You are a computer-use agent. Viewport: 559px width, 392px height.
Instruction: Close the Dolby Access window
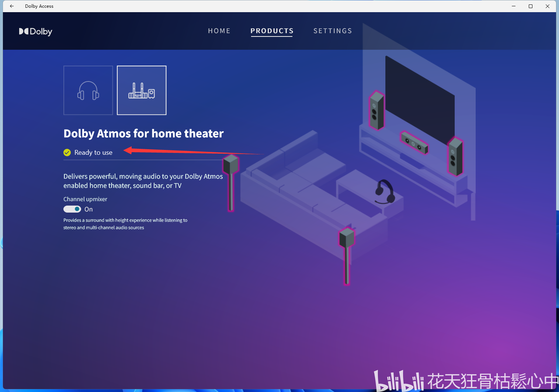(x=548, y=6)
